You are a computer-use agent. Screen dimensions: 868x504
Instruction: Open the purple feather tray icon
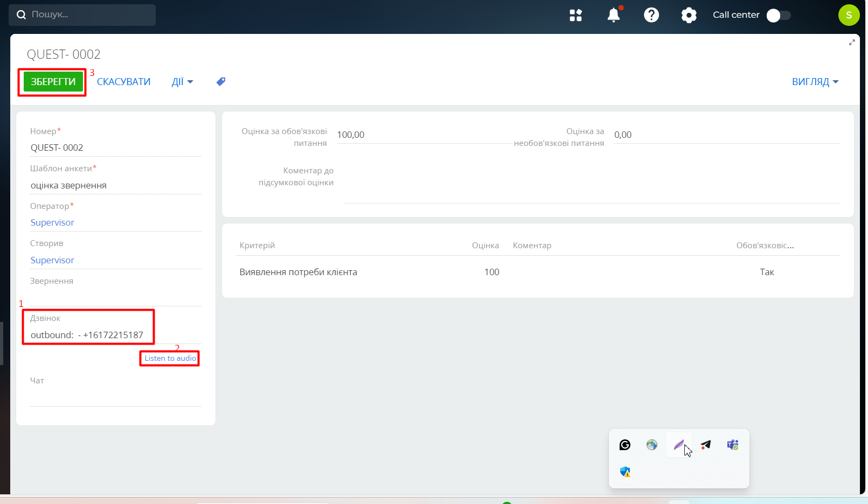pos(679,445)
